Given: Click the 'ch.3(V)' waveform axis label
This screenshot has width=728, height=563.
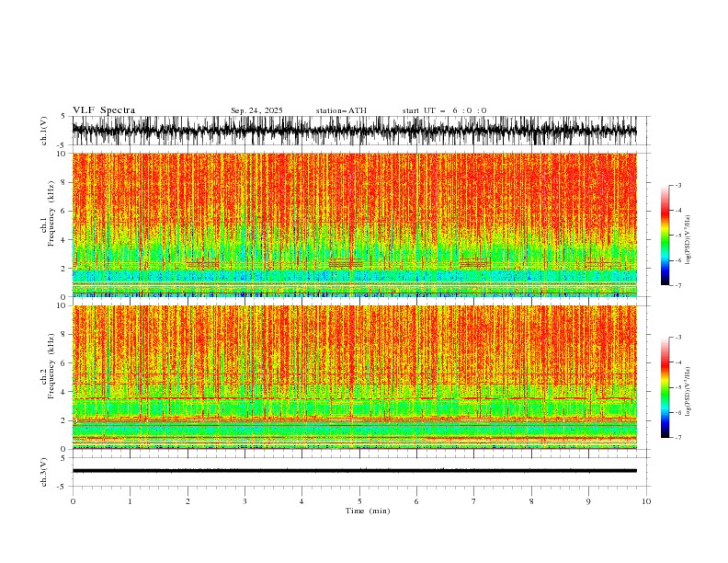Looking at the screenshot, I should (44, 472).
